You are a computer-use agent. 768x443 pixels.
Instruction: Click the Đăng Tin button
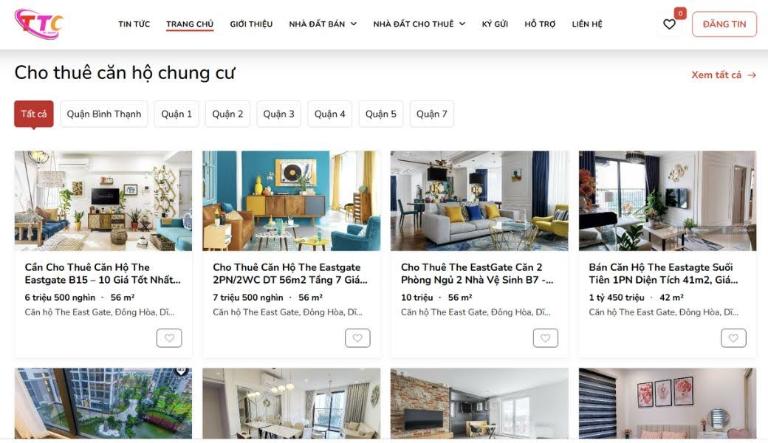tap(724, 24)
